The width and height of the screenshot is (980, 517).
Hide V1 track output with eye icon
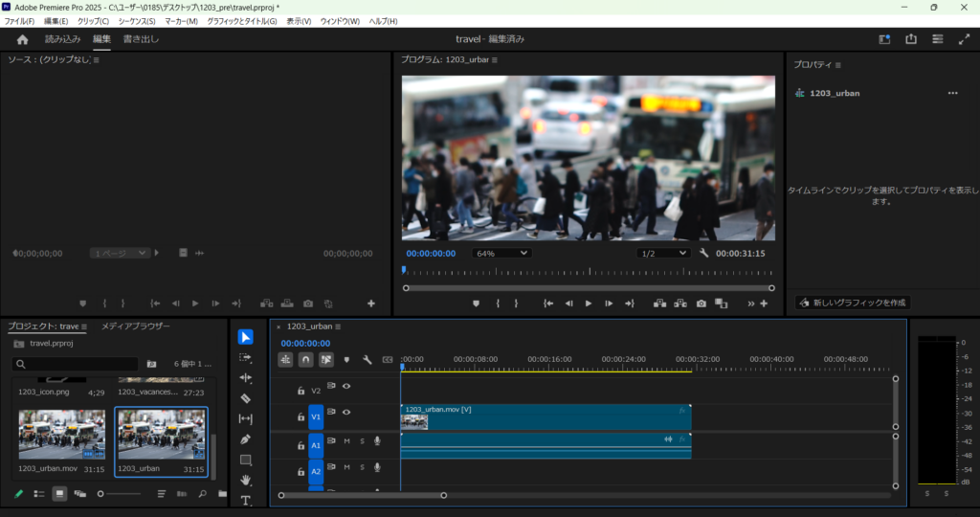point(346,413)
